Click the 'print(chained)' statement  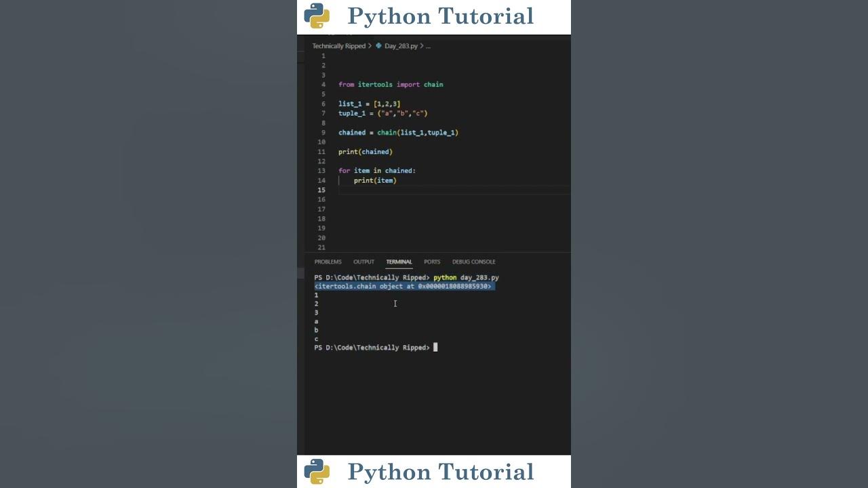[x=366, y=152]
